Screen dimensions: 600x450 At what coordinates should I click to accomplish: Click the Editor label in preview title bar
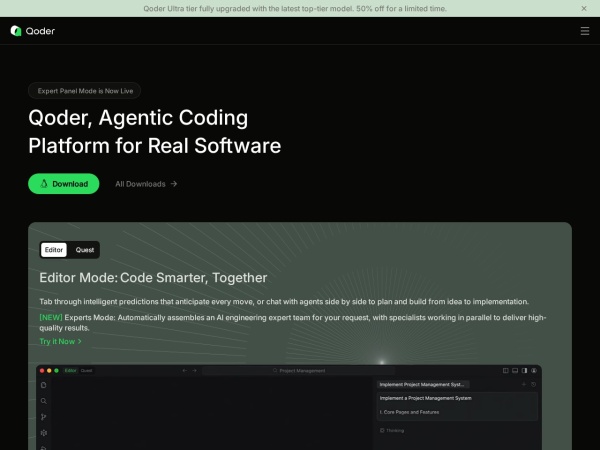click(x=70, y=370)
